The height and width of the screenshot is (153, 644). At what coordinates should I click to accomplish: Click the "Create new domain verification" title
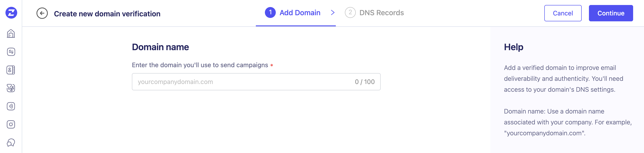coord(107,14)
